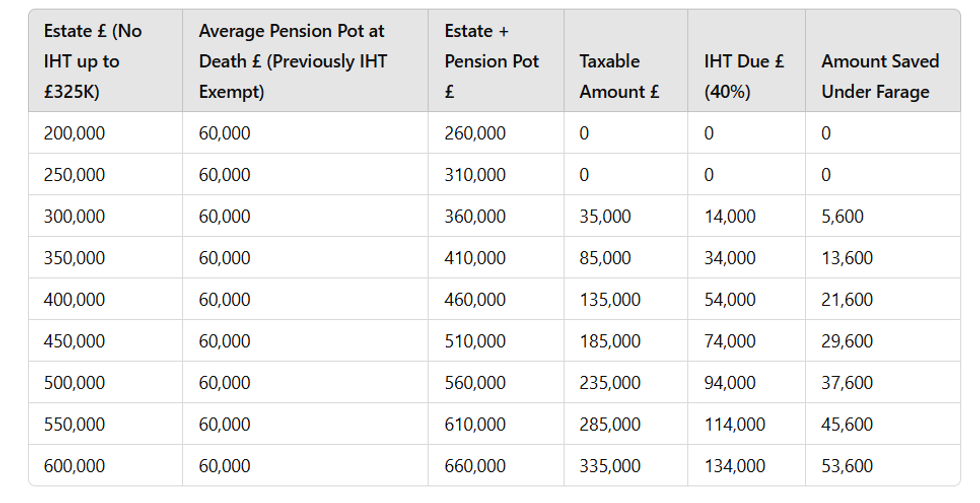This screenshot has width=980, height=503.
Task: Click the 135,000 taxable amount cell
Action: 610,299
